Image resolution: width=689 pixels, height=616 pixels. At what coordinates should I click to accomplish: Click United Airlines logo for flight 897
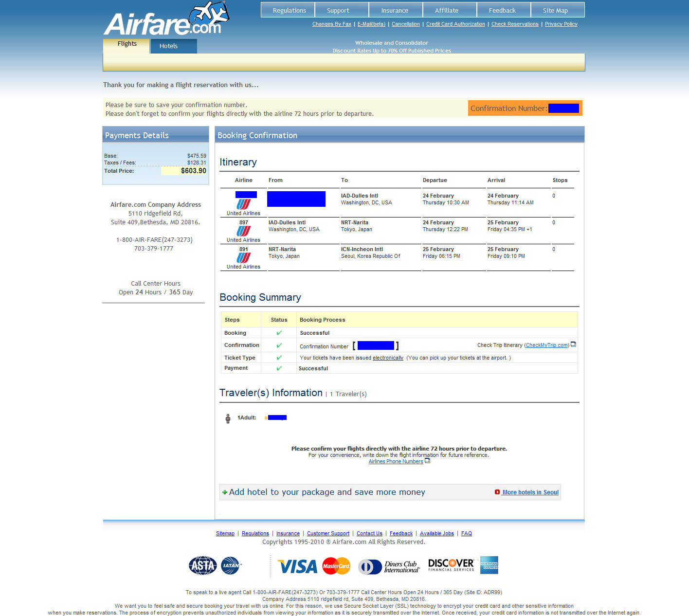pos(244,231)
